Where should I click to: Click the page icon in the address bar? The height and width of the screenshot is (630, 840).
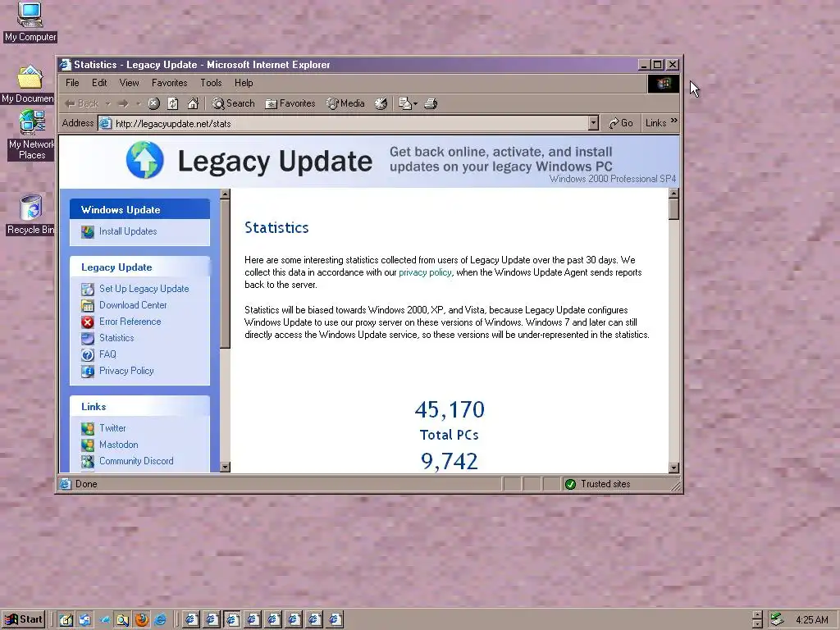coord(106,123)
